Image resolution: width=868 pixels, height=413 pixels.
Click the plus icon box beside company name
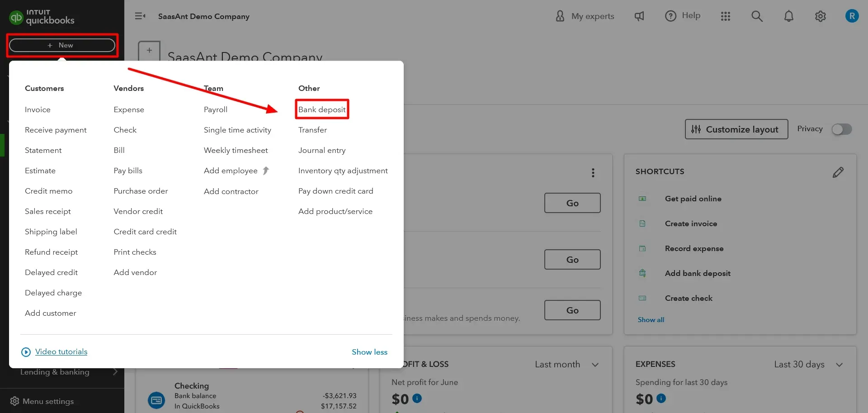tap(149, 51)
